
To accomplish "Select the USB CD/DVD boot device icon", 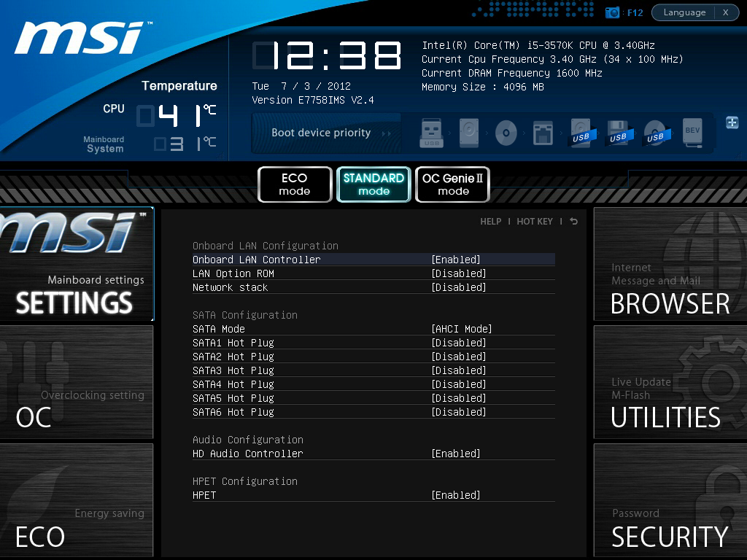I will (x=656, y=133).
